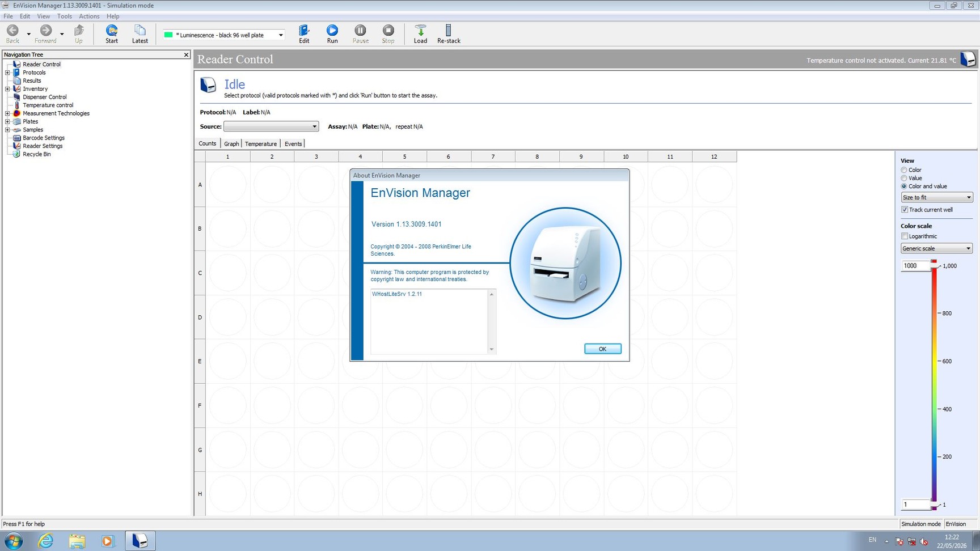This screenshot has width=980, height=551.
Task: Open Forward history dropdown arrow
Action: pyautogui.click(x=62, y=34)
